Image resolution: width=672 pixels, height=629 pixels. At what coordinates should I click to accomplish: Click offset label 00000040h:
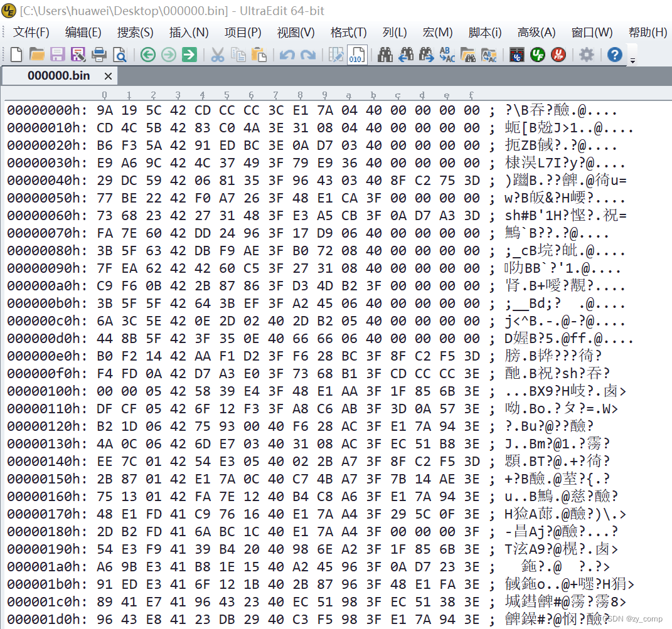[x=46, y=181]
